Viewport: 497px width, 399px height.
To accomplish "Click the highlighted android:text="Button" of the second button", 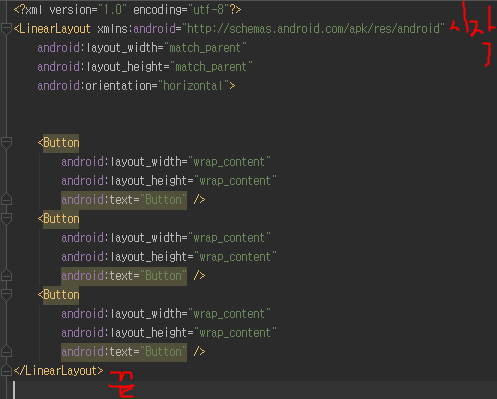I will click(x=124, y=276).
